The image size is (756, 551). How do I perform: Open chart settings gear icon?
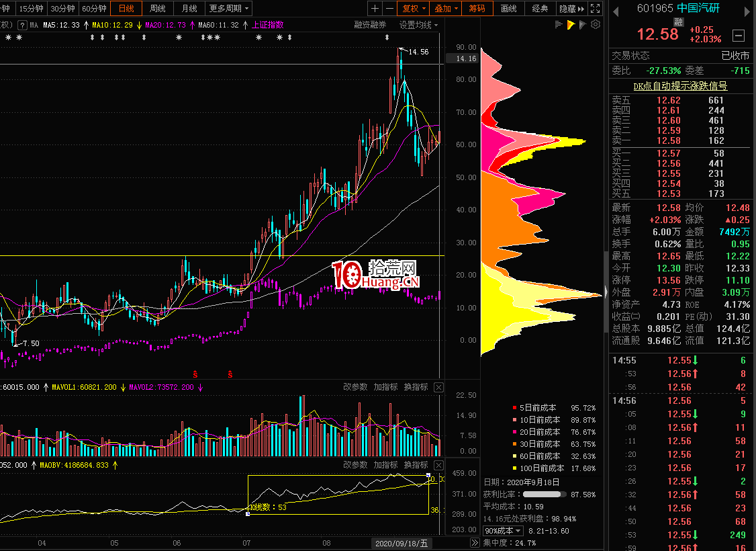tap(594, 25)
